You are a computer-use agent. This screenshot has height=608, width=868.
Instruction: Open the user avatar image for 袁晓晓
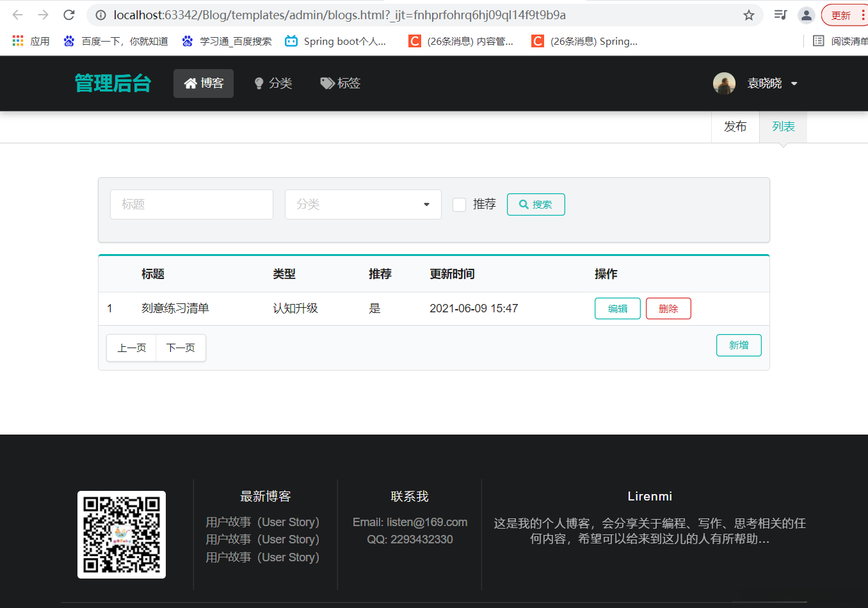(724, 83)
